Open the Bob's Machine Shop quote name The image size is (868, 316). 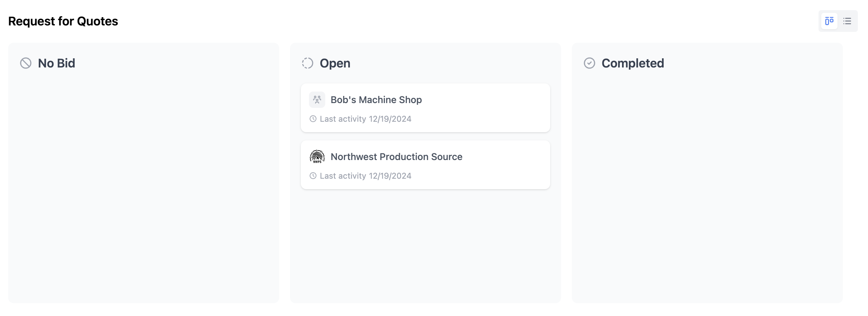pyautogui.click(x=376, y=100)
